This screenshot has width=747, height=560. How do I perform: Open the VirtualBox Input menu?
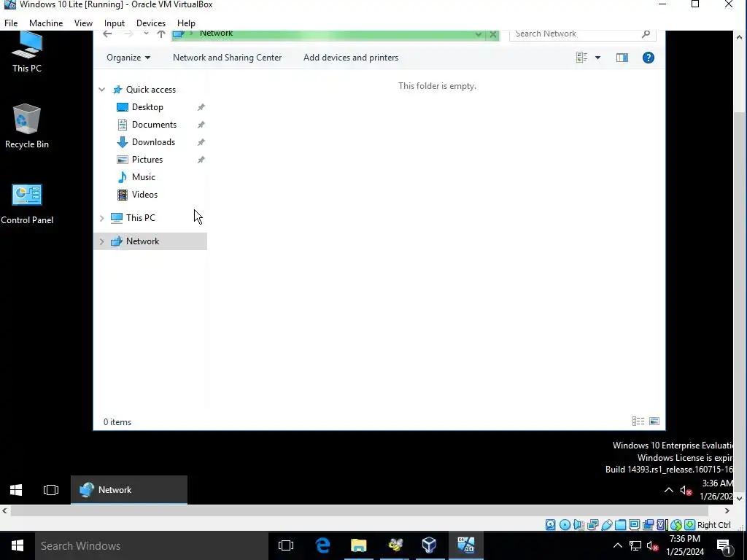[115, 23]
